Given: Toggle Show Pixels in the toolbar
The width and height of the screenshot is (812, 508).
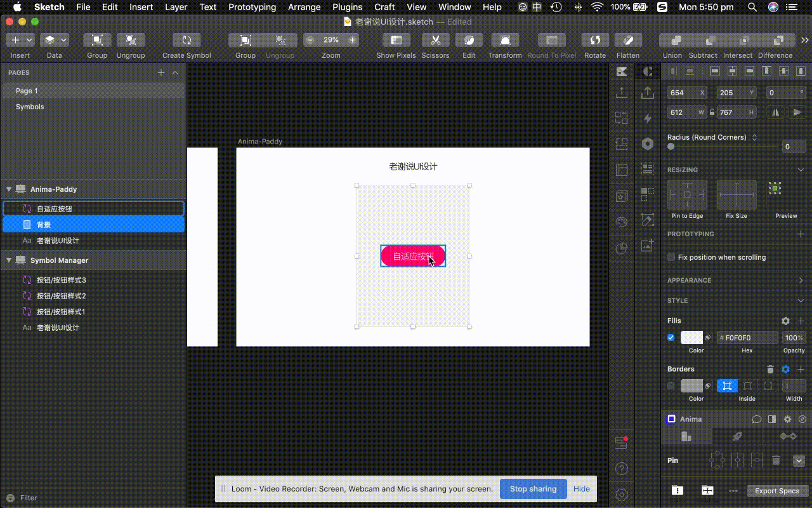Looking at the screenshot, I should [396, 40].
